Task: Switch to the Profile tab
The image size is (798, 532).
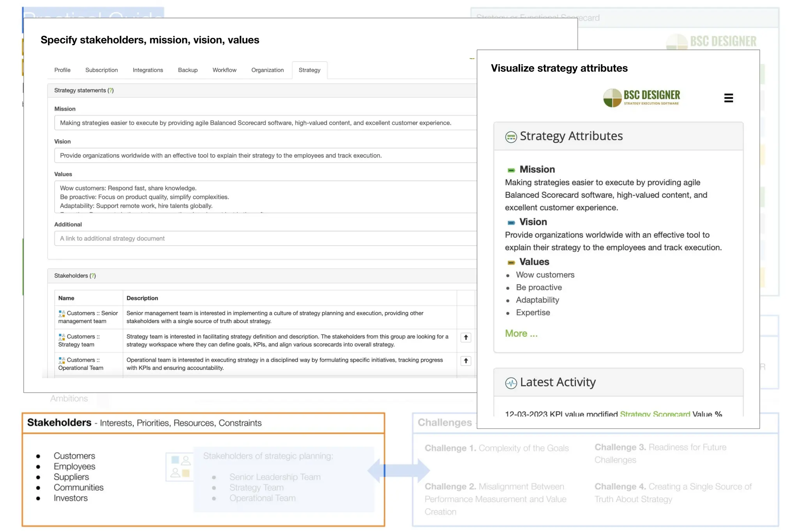Action: click(x=62, y=70)
